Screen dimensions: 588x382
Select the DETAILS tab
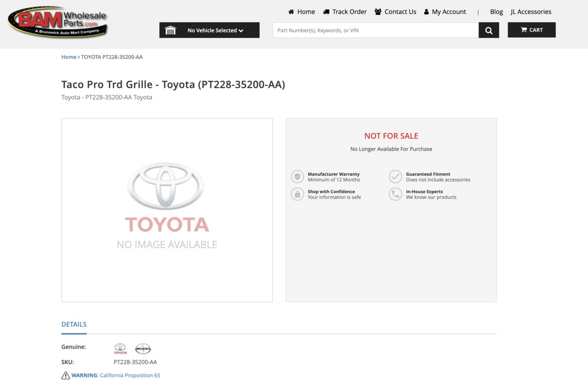click(74, 324)
